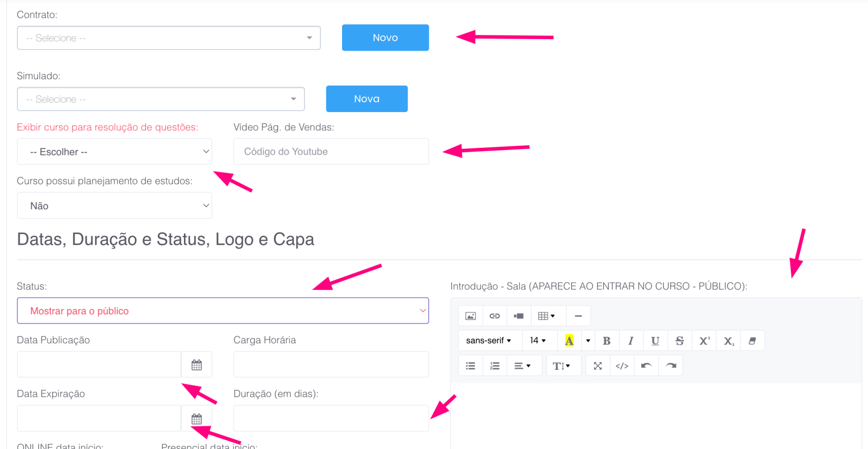
Task: Toggle underline formatting
Action: pyautogui.click(x=655, y=340)
